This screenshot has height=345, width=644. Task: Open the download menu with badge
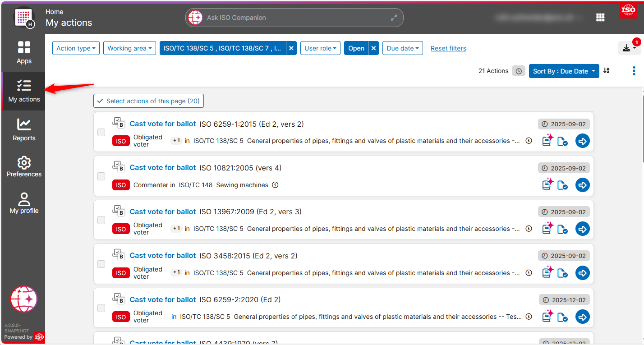[629, 48]
